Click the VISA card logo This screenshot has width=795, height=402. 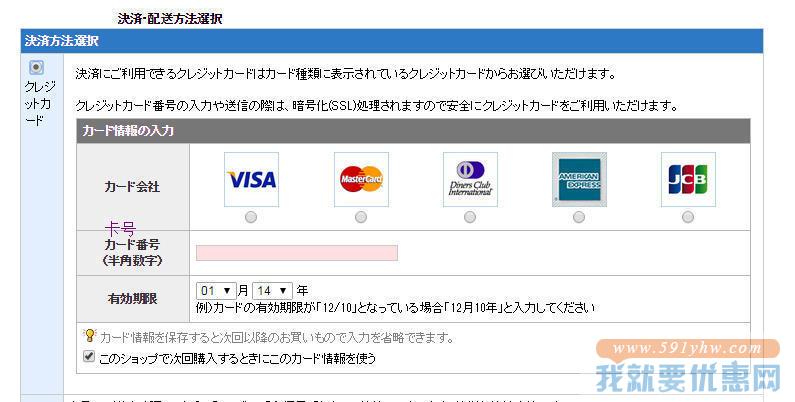tap(251, 179)
